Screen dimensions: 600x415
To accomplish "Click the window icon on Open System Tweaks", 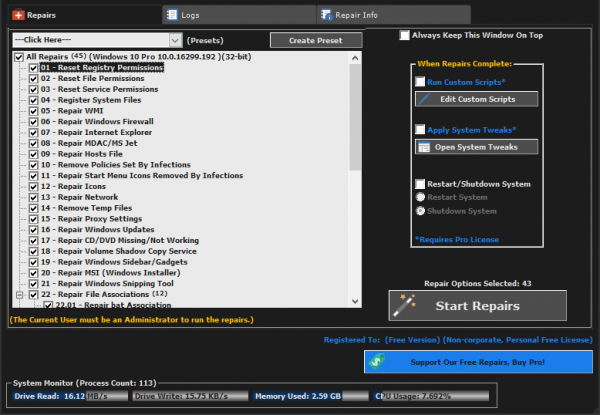I will (424, 147).
